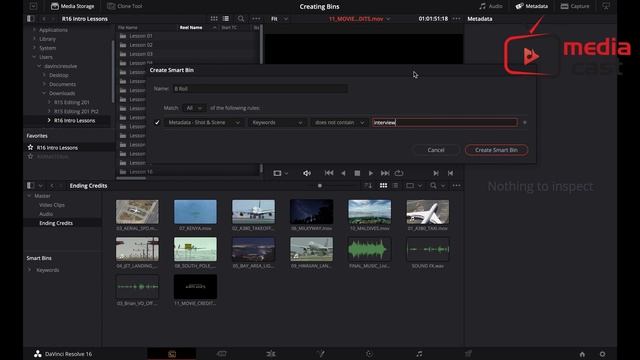Click the 'interview' keyword value field

(444, 122)
